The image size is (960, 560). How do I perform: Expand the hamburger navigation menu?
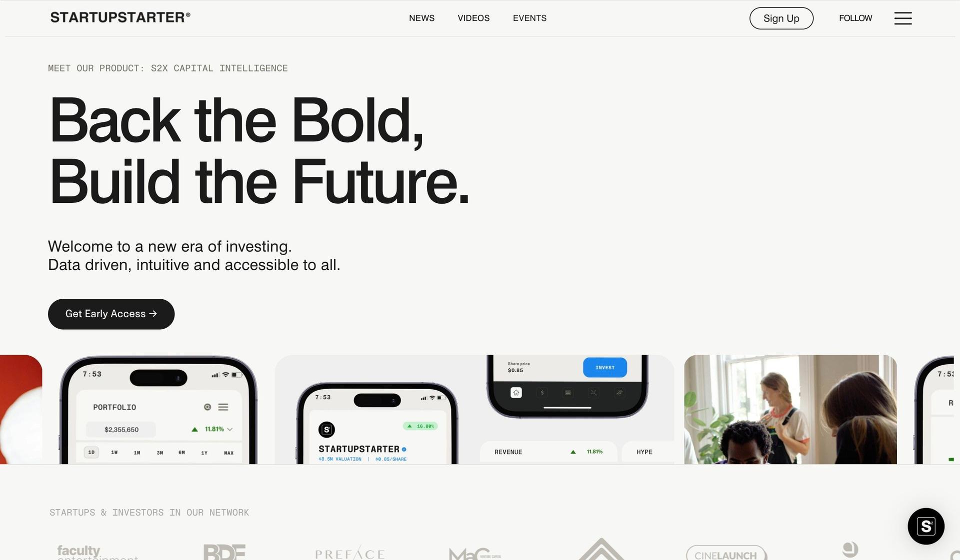click(903, 18)
